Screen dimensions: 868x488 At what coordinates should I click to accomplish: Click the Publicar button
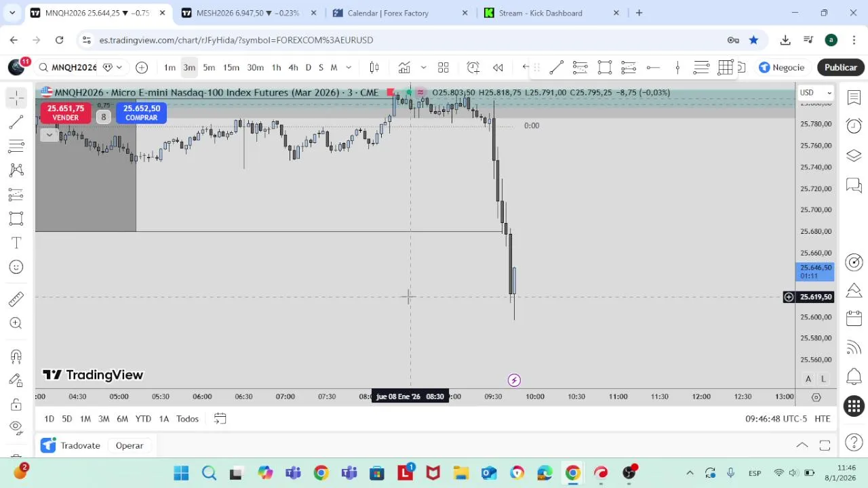click(x=841, y=67)
